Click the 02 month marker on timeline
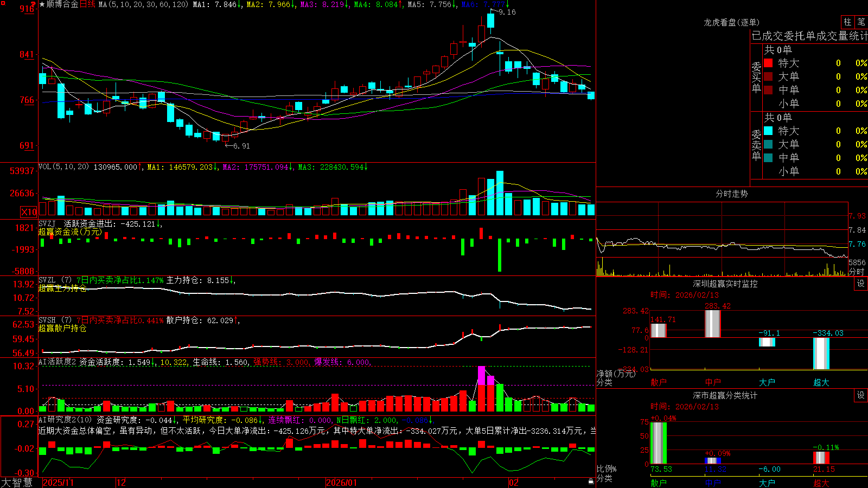The height and width of the screenshot is (488, 868). 514,483
